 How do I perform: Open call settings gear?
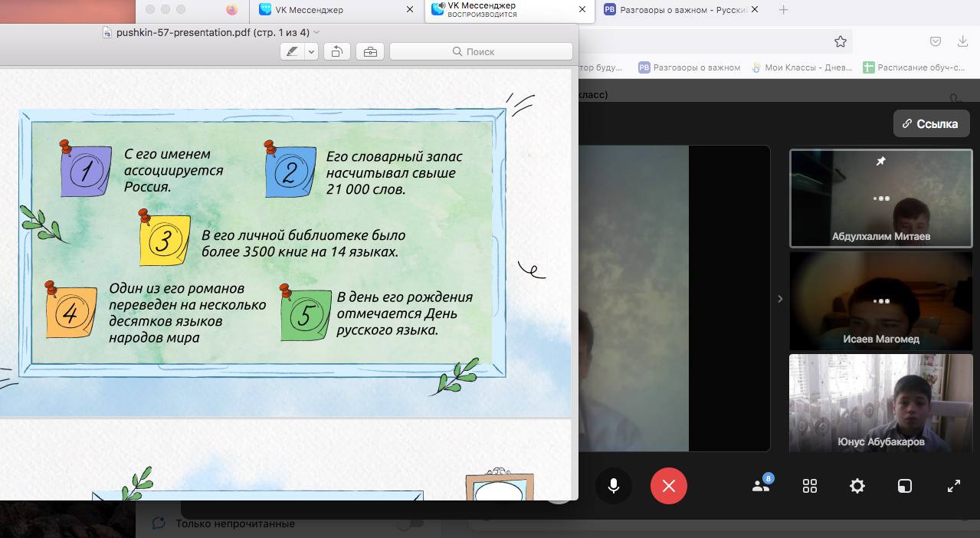pos(857,486)
